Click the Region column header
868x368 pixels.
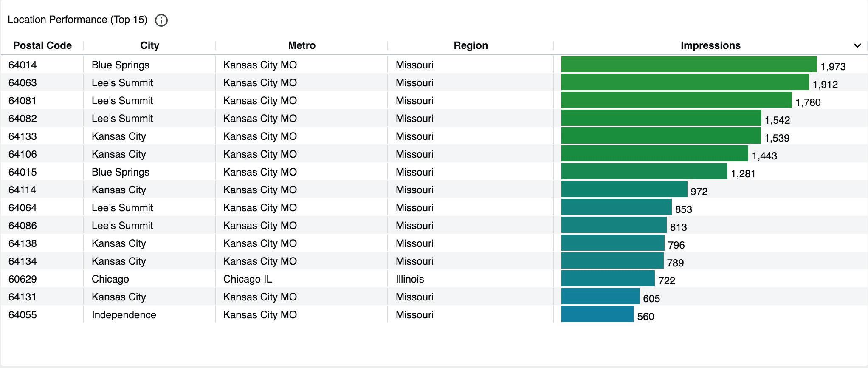471,45
